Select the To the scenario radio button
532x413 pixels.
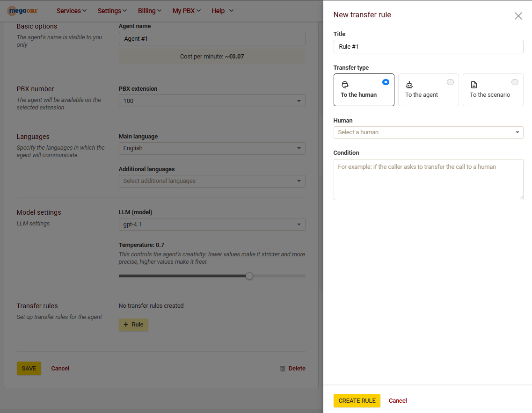(515, 82)
